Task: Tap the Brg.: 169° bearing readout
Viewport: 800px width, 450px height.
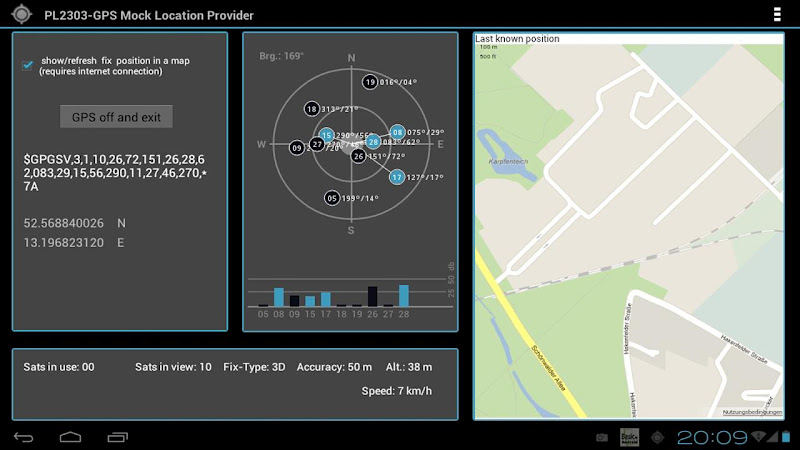Action: pyautogui.click(x=281, y=56)
